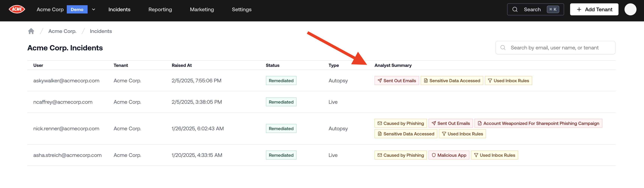
Task: Open Acme Corp. breadcrumb link
Action: coord(62,31)
